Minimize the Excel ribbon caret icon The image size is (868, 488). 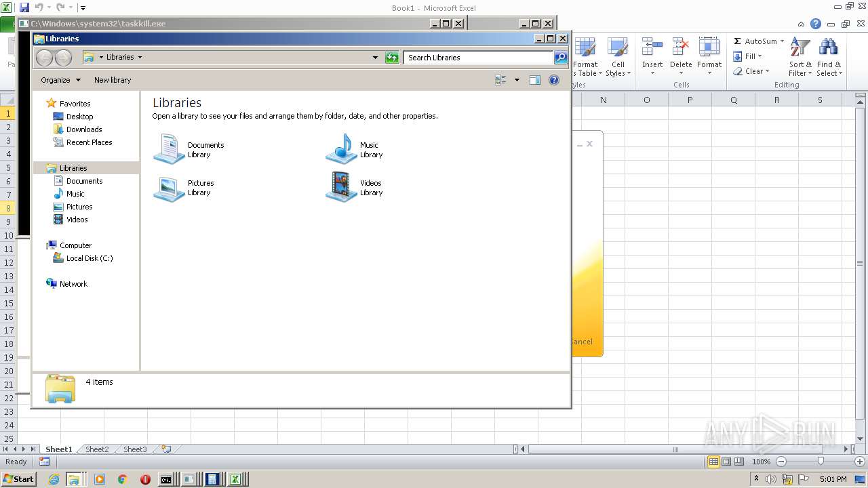(x=802, y=24)
